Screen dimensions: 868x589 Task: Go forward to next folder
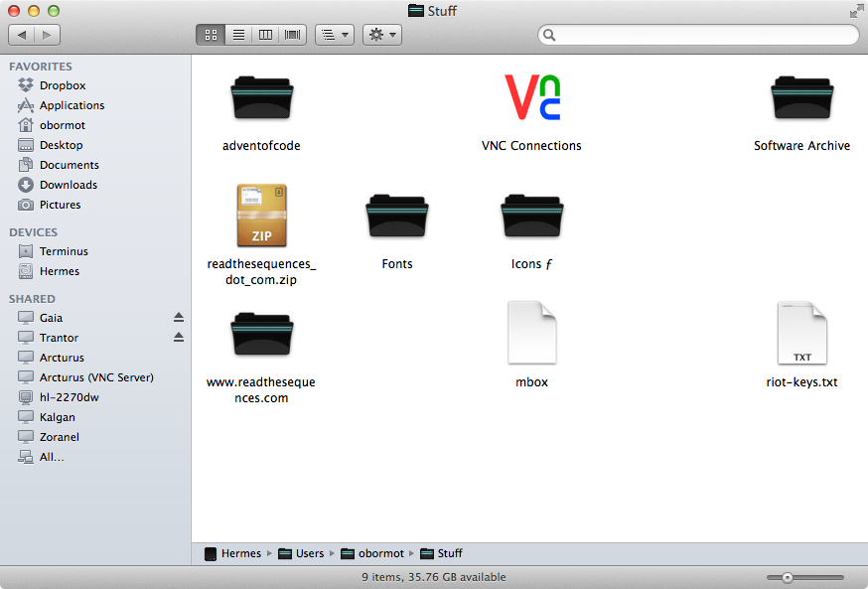click(x=47, y=35)
